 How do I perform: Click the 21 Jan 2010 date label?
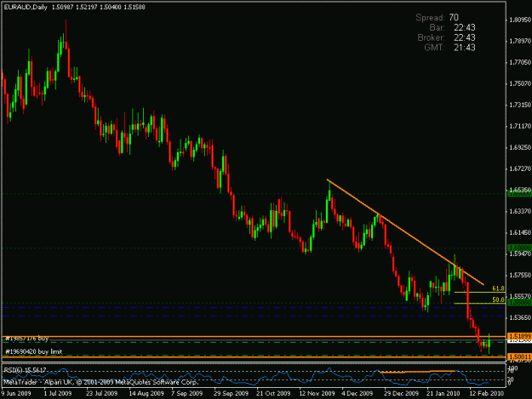(443, 393)
